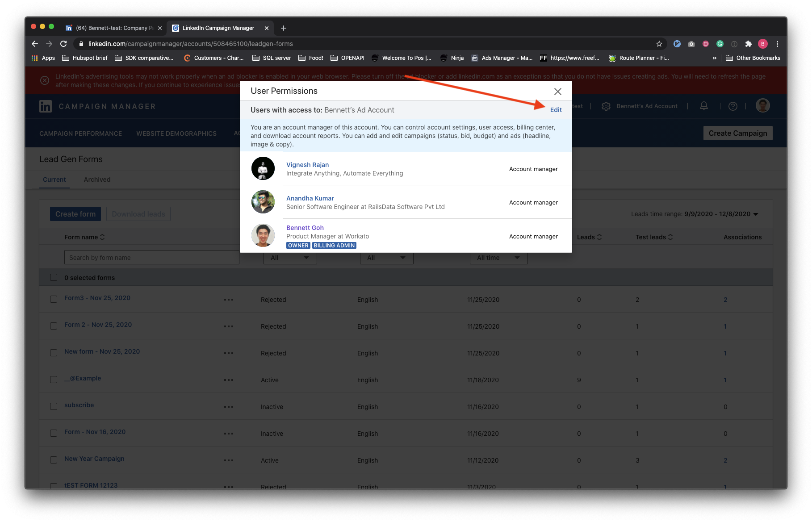Open the notifications bell

pos(704,106)
